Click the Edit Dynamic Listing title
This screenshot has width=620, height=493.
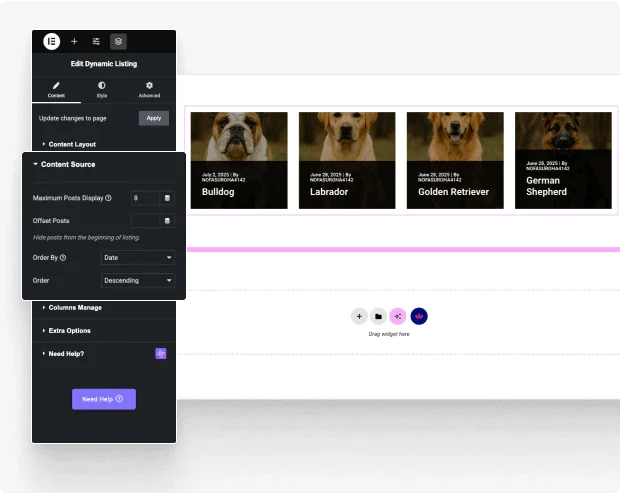(x=104, y=64)
